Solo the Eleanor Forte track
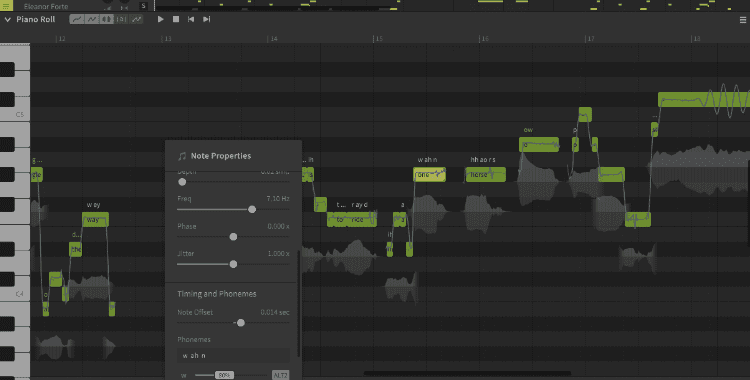Viewport: 750px width, 380px height. pos(143,6)
